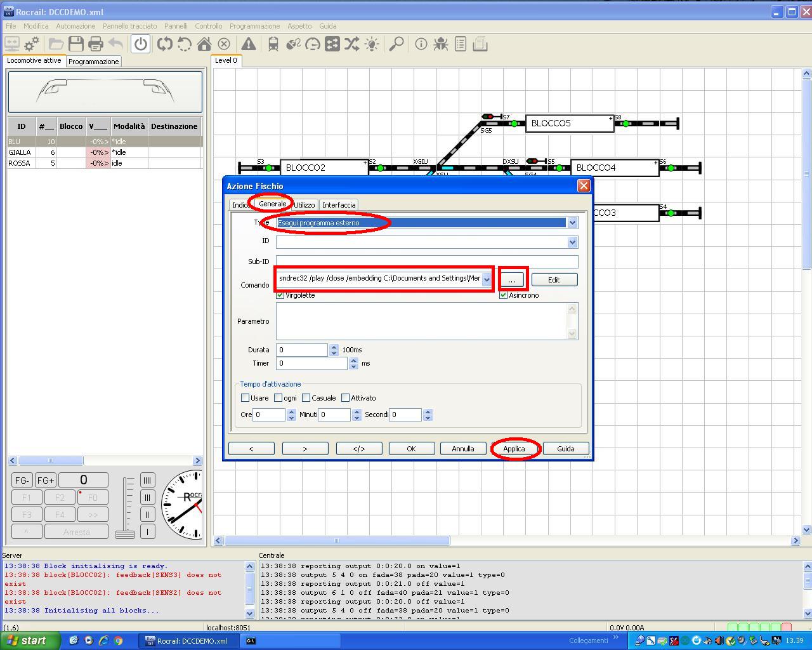Select the Programmazione tab beside Locomotive attive
Viewport: 812px width, 650px height.
(94, 62)
